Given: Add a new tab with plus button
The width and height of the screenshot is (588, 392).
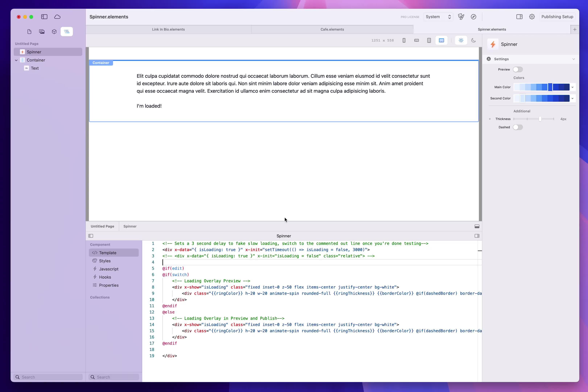Looking at the screenshot, I should pos(575,30).
